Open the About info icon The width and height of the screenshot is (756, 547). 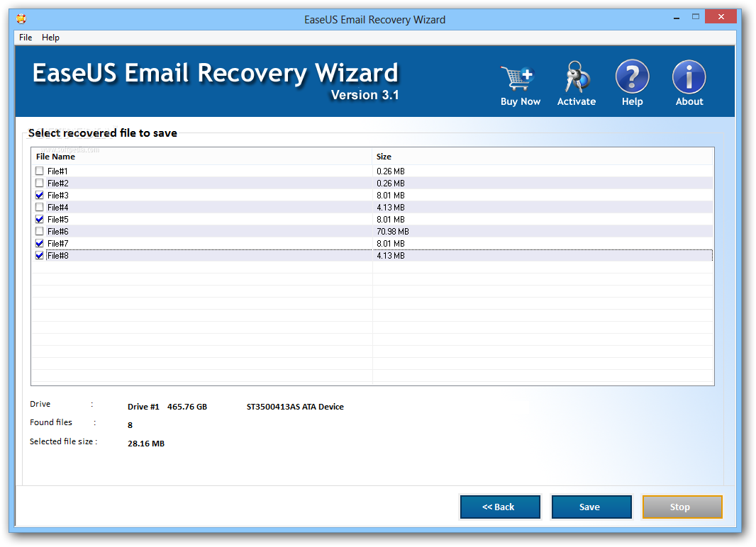click(x=689, y=76)
